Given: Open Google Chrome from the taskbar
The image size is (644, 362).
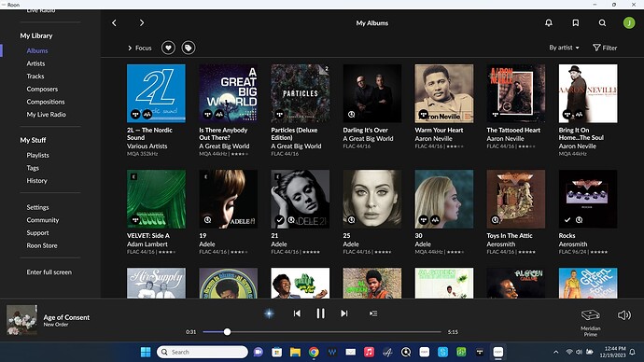Looking at the screenshot, I should click(x=314, y=352).
